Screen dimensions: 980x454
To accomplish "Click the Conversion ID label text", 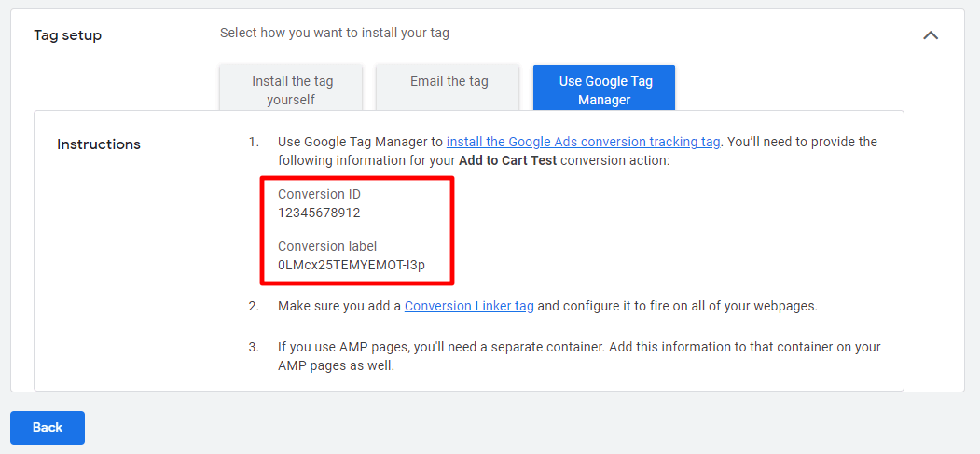I will 320,194.
